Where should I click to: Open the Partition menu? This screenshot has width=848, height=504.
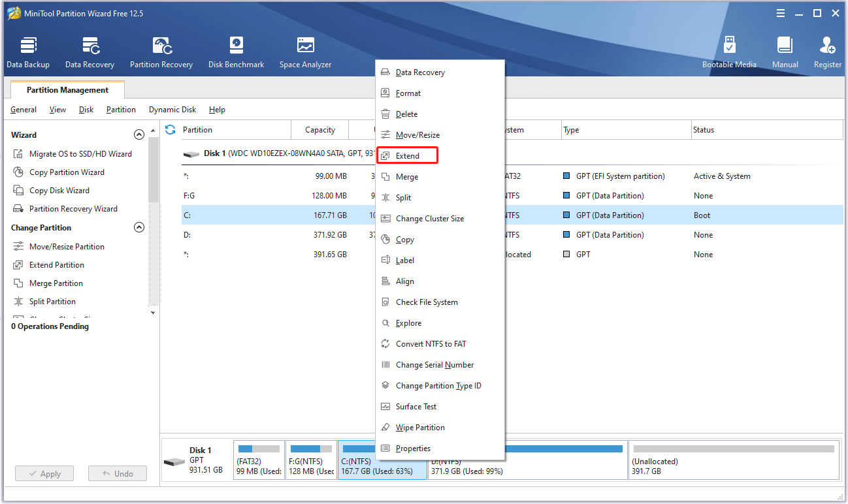(x=122, y=110)
